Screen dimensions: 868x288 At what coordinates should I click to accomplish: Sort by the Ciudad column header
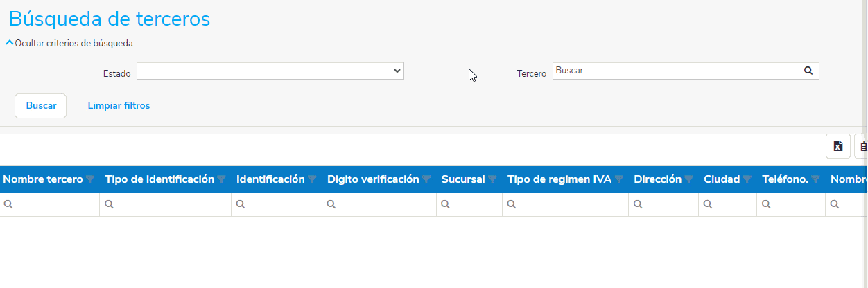click(721, 179)
